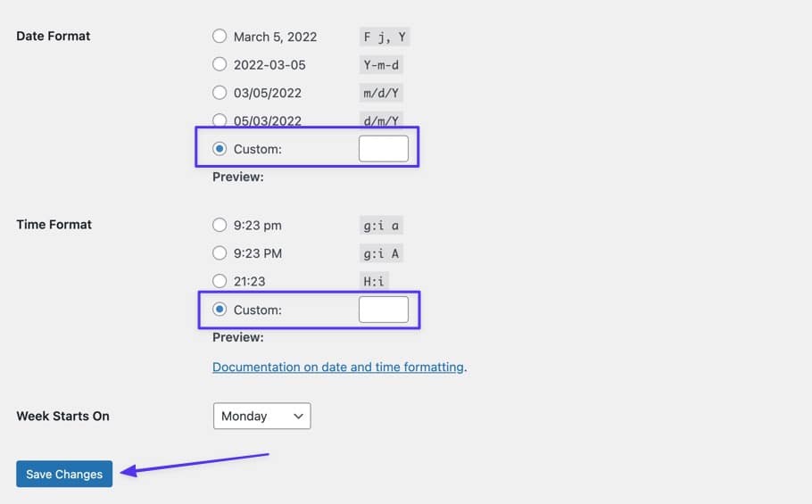Select the Custom date format radio button
The image size is (812, 504).
[220, 149]
